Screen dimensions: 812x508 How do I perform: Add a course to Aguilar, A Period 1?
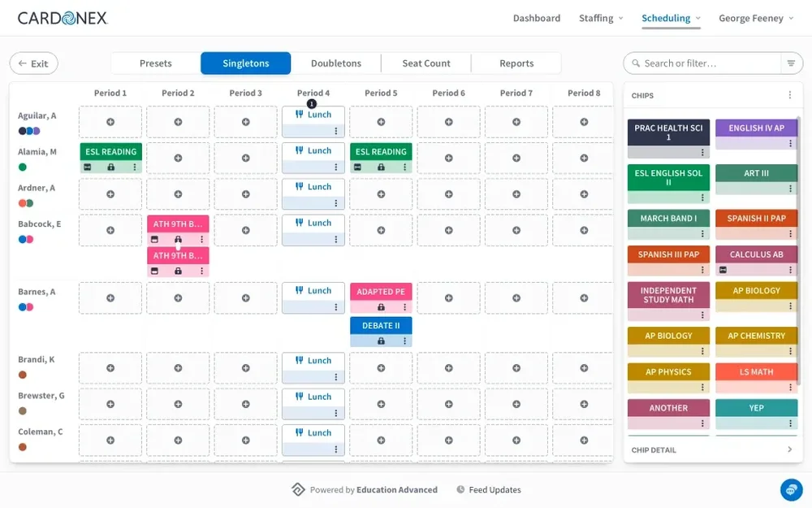tap(110, 122)
